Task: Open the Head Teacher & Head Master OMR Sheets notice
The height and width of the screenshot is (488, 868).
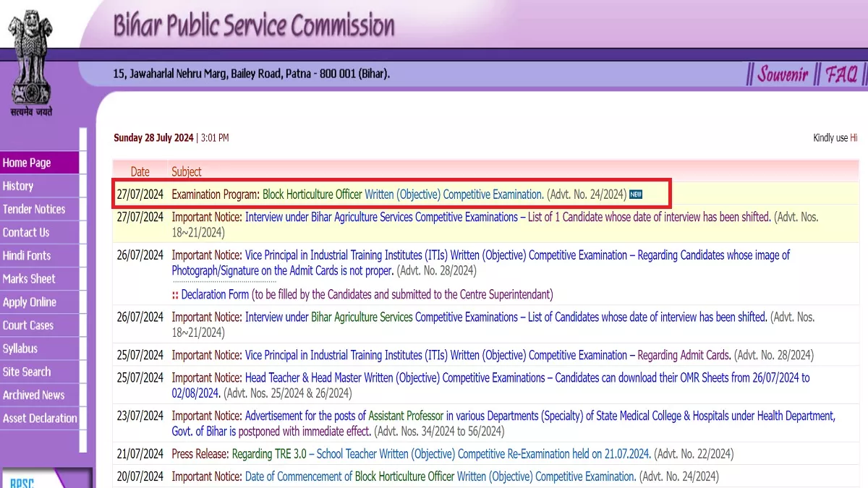Action: tap(490, 385)
